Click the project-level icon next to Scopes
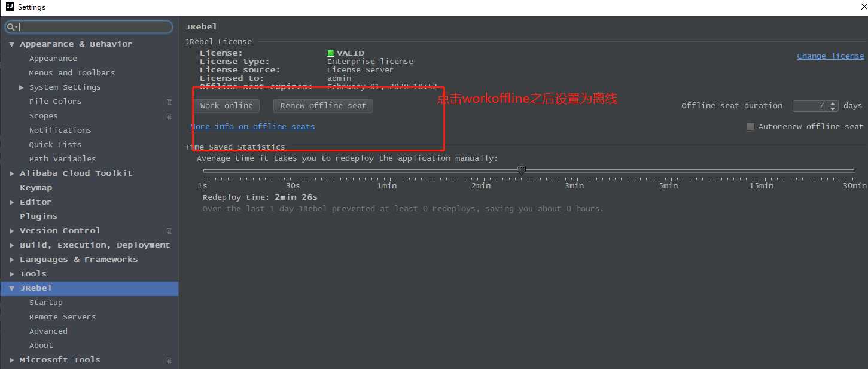Viewport: 868px width, 369px height. 169,116
